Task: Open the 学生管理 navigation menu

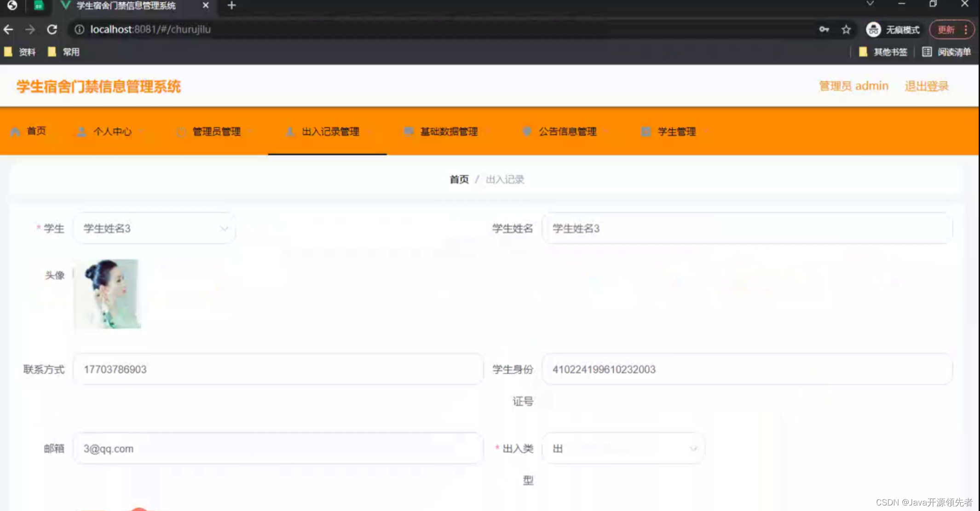Action: (x=676, y=132)
